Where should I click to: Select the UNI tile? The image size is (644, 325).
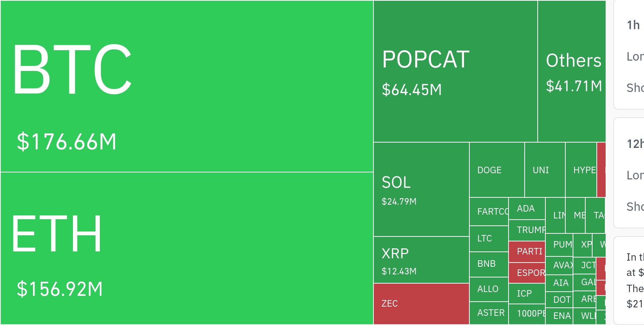[545, 170]
